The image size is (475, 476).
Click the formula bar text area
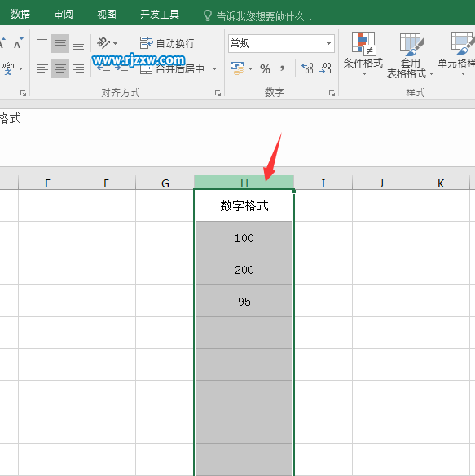click(237, 137)
